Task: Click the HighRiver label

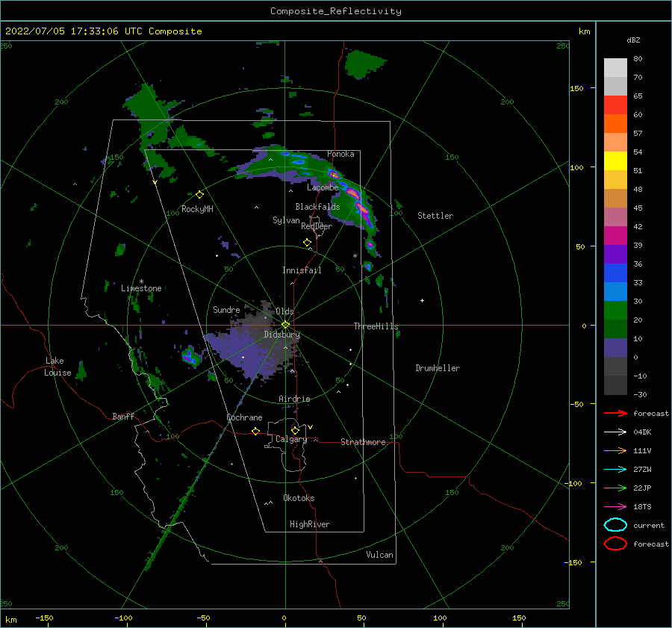Action: 309,524
